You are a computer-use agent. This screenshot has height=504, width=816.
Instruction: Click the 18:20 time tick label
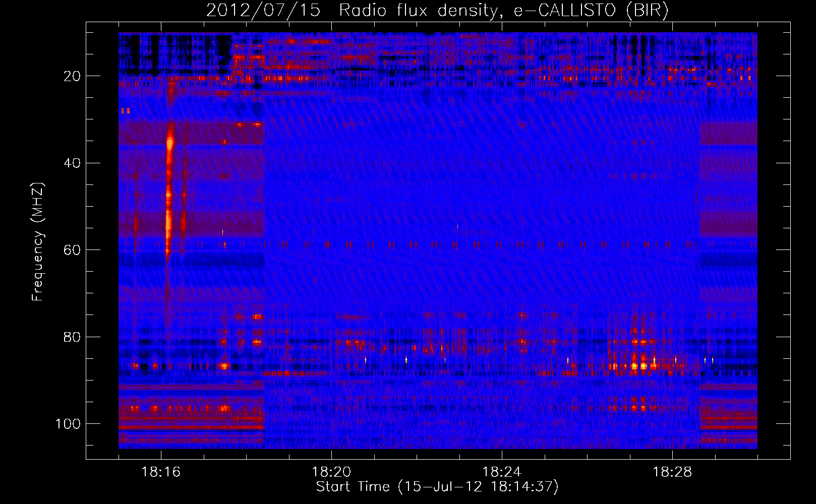click(x=331, y=472)
